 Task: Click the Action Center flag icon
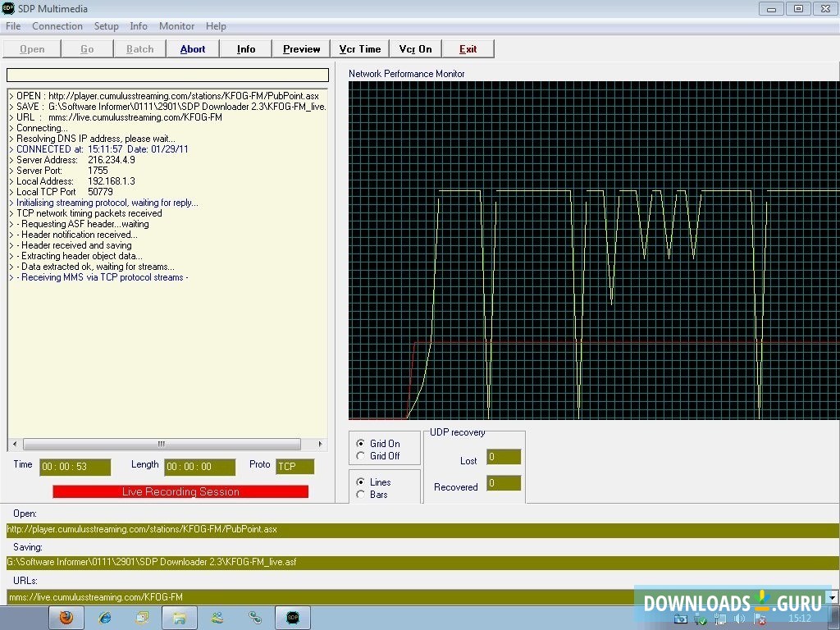coord(758,619)
